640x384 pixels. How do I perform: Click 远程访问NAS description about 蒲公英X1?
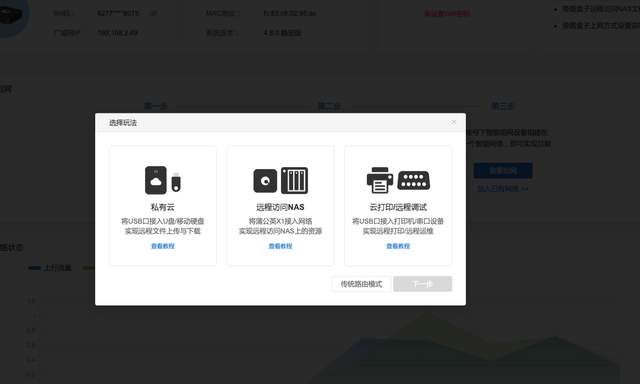(280, 226)
